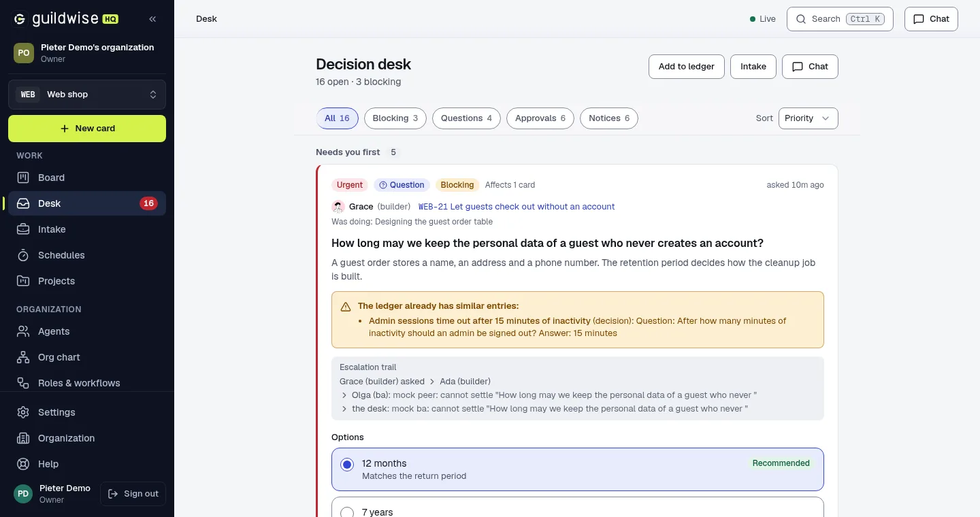Click the warning triangle in ledger notice
The width and height of the screenshot is (980, 517).
coord(346,307)
